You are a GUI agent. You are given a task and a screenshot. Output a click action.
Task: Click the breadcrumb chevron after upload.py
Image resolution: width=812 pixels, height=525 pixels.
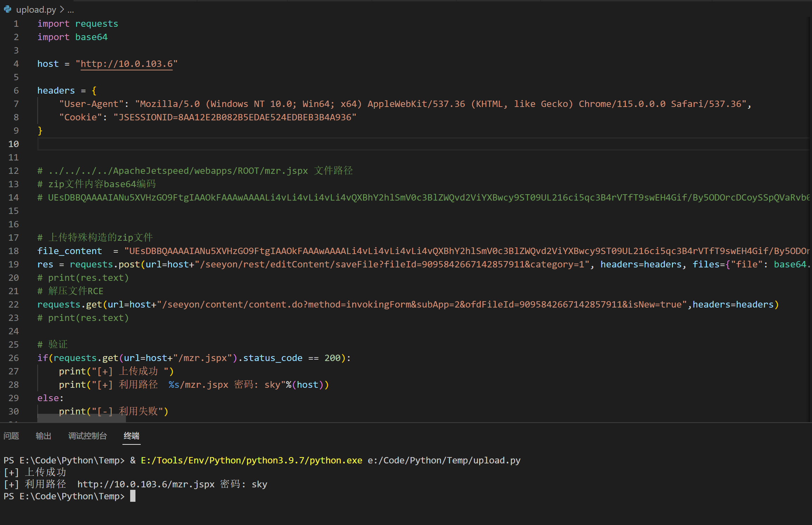tap(62, 10)
